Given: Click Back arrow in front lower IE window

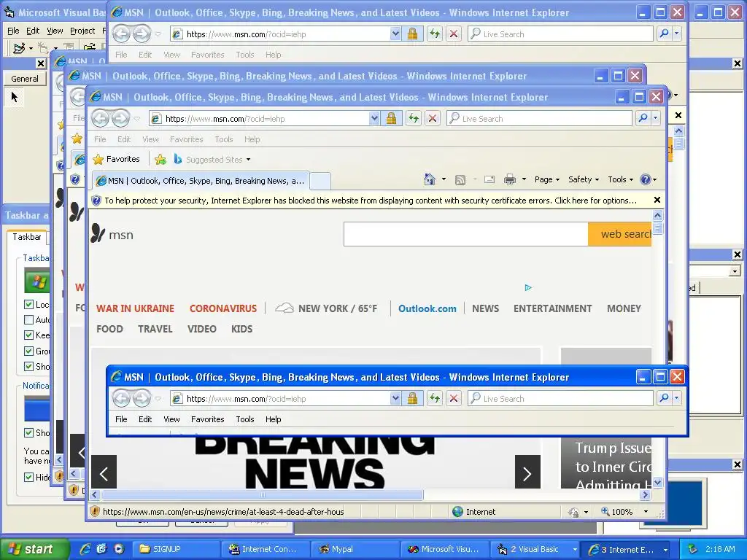Looking at the screenshot, I should pos(122,398).
